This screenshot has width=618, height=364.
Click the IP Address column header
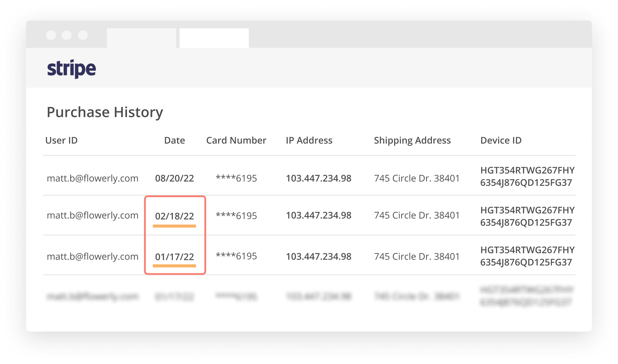coord(309,140)
